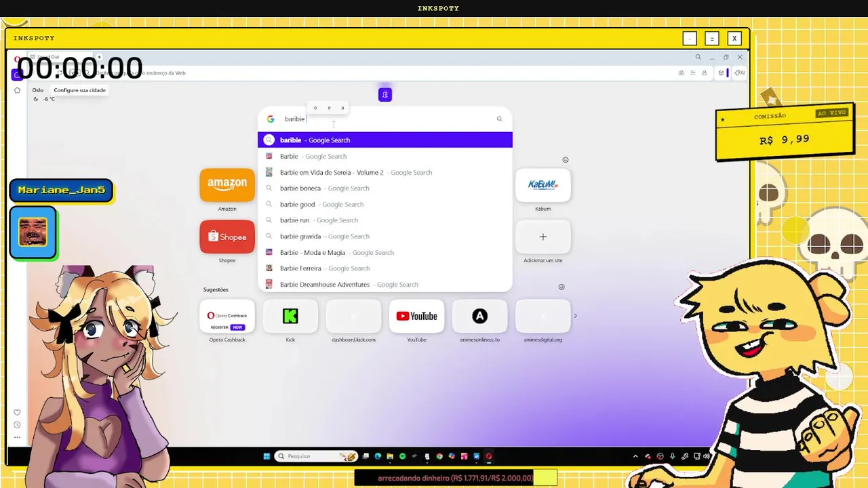Pick the 'Barbie Ferreira' suggestion

tap(385, 268)
